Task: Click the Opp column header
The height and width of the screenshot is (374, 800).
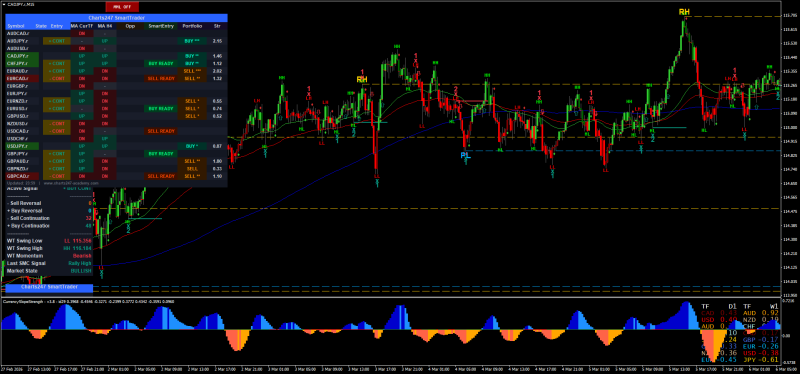Action: click(x=130, y=26)
